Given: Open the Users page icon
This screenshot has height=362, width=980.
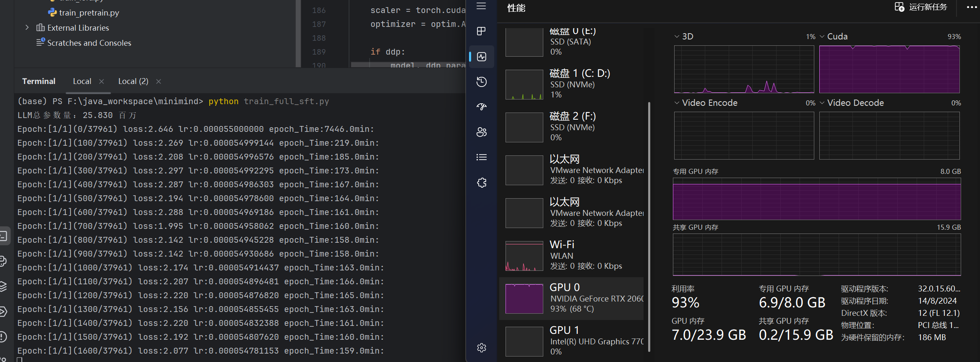Looking at the screenshot, I should (x=481, y=132).
